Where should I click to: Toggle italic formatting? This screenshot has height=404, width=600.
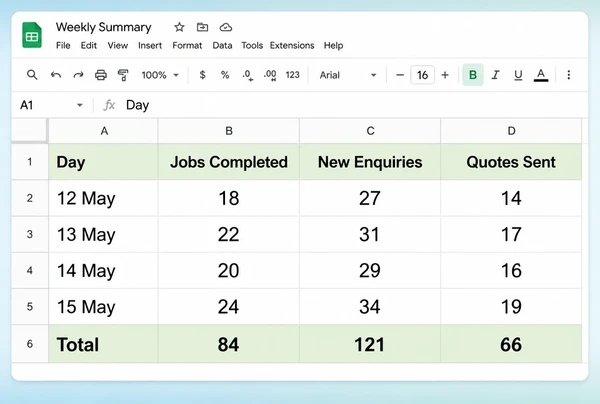point(496,75)
